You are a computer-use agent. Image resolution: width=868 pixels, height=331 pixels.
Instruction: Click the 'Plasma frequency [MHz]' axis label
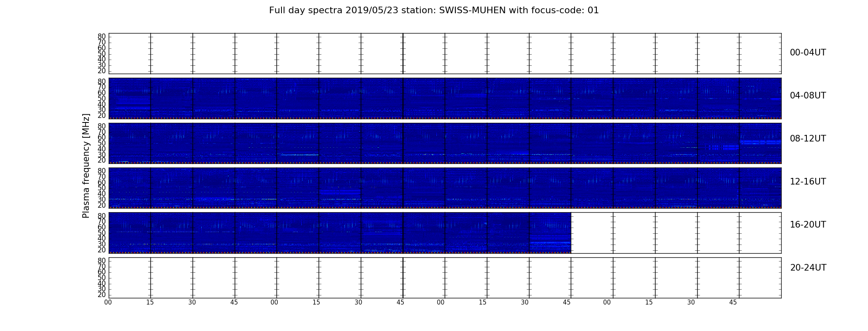86,165
